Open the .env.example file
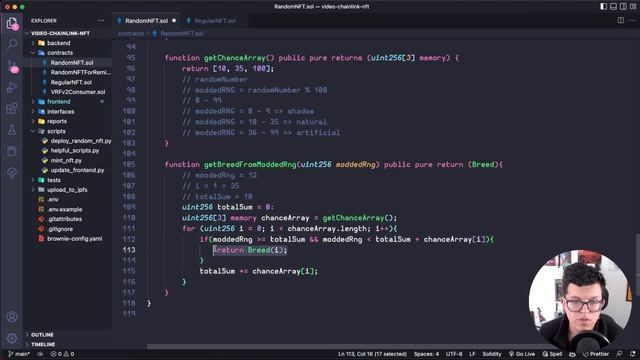 tap(64, 209)
